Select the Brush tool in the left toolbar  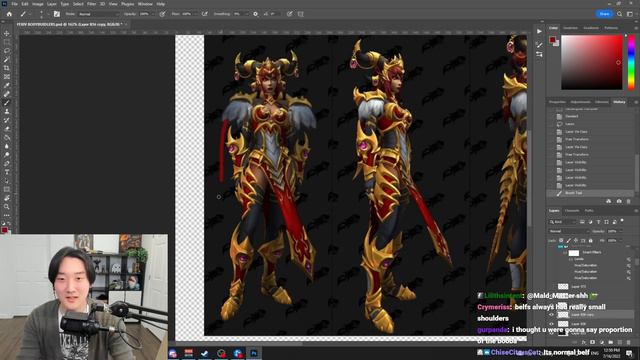pyautogui.click(x=7, y=103)
